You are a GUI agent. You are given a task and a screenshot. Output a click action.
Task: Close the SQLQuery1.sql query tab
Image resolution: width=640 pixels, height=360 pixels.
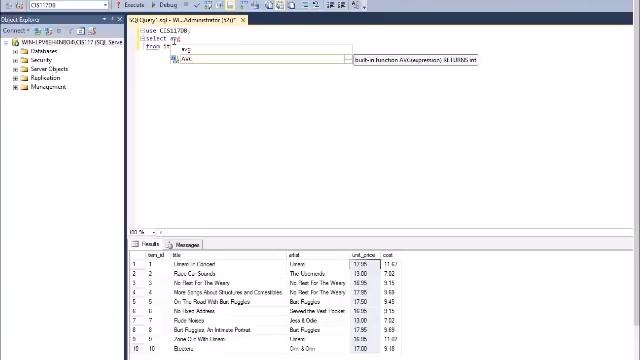243,20
